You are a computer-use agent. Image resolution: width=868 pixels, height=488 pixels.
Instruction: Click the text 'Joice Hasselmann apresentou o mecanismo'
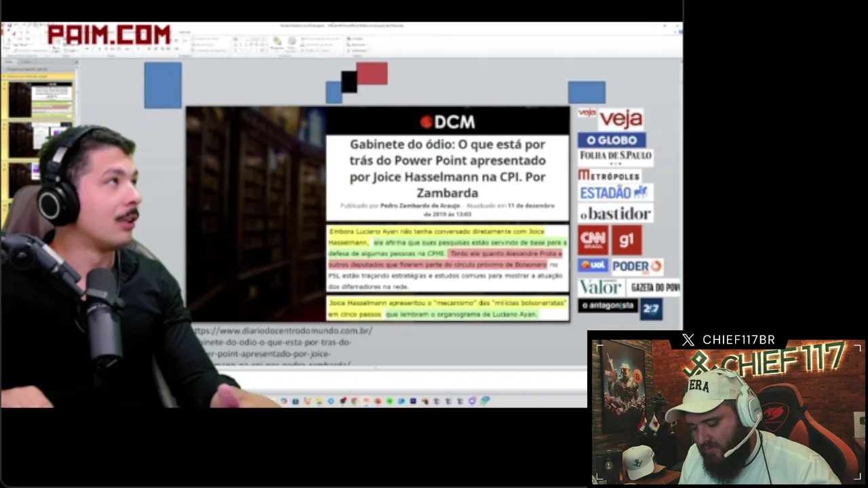pos(448,308)
